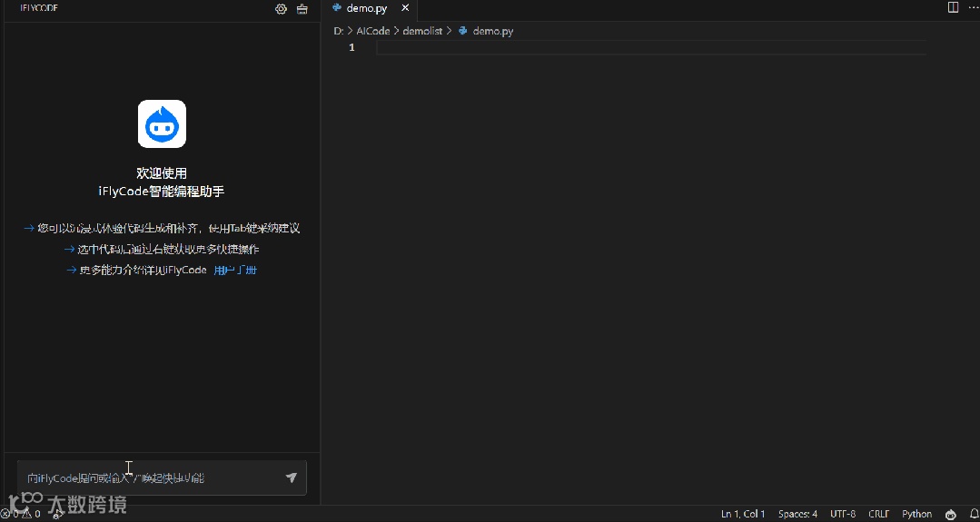Select the demo.py editor tab
This screenshot has width=980, height=522.
pos(371,9)
